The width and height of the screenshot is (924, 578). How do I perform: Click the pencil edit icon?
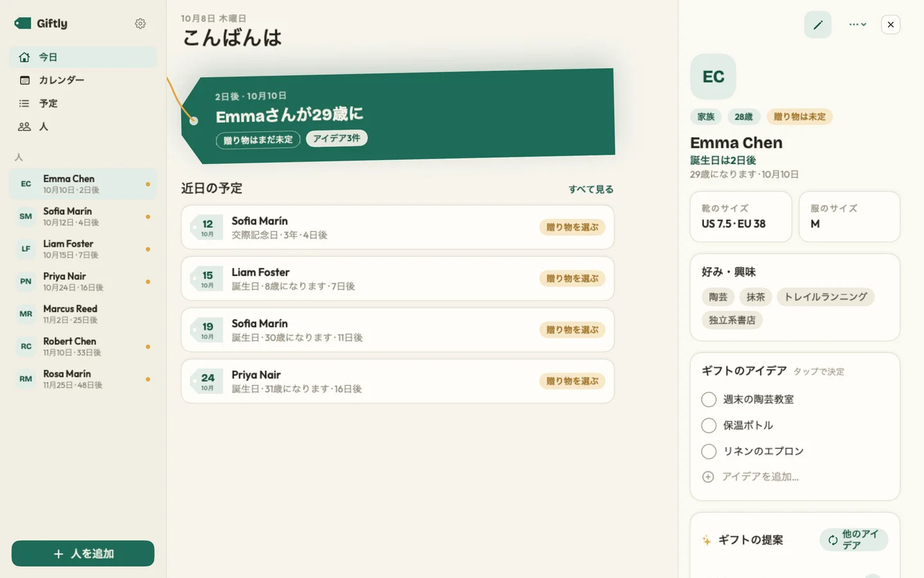coord(818,25)
